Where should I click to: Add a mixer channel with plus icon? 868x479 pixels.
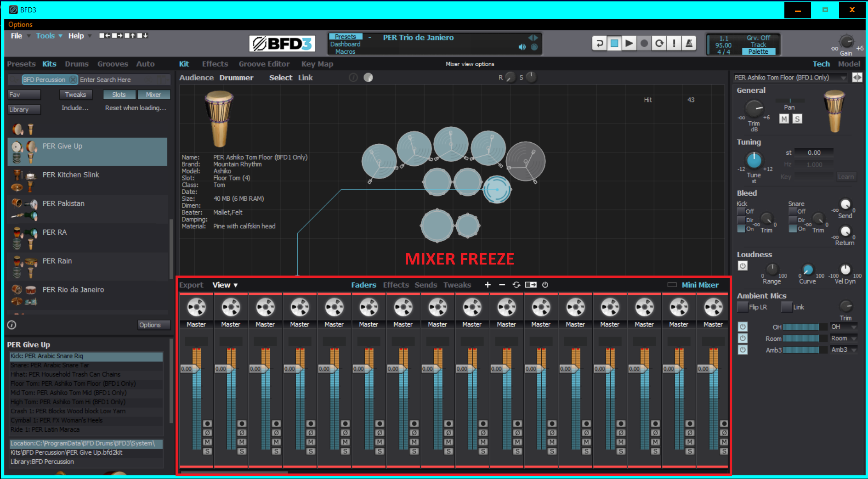(488, 285)
